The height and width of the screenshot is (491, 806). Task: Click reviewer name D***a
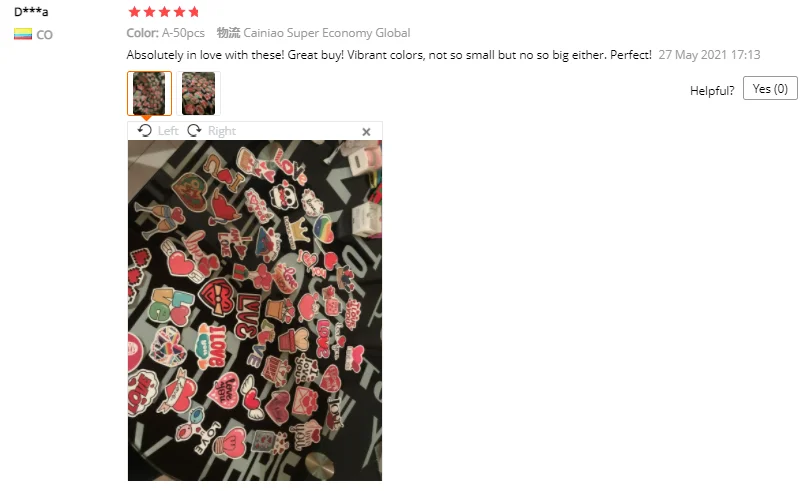click(31, 11)
